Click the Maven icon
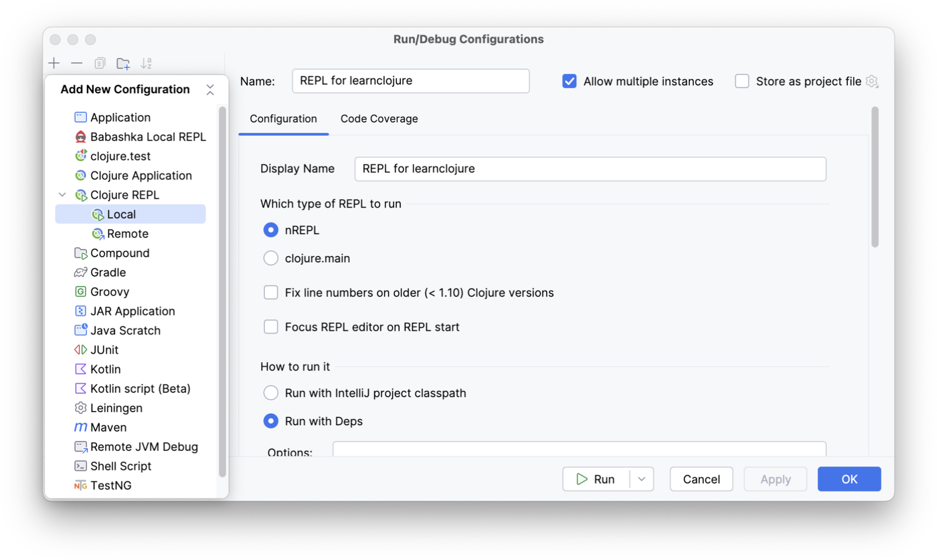 [80, 427]
